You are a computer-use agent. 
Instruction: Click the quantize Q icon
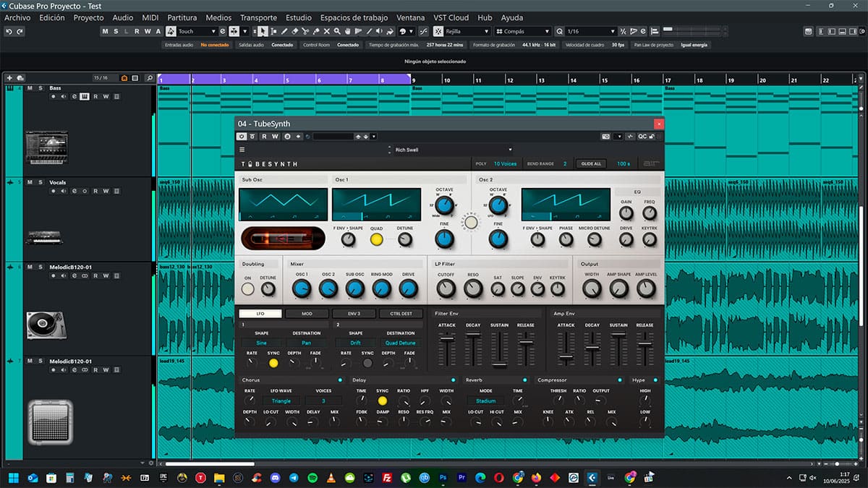560,32
